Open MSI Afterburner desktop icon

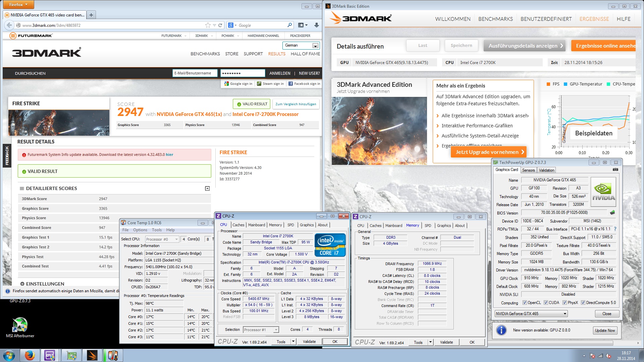coord(20,327)
